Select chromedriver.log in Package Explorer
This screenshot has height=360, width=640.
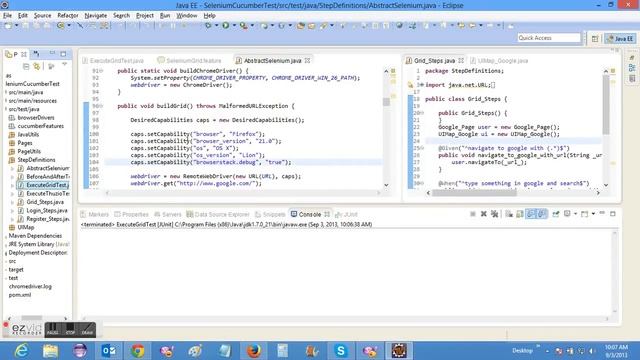click(x=30, y=287)
